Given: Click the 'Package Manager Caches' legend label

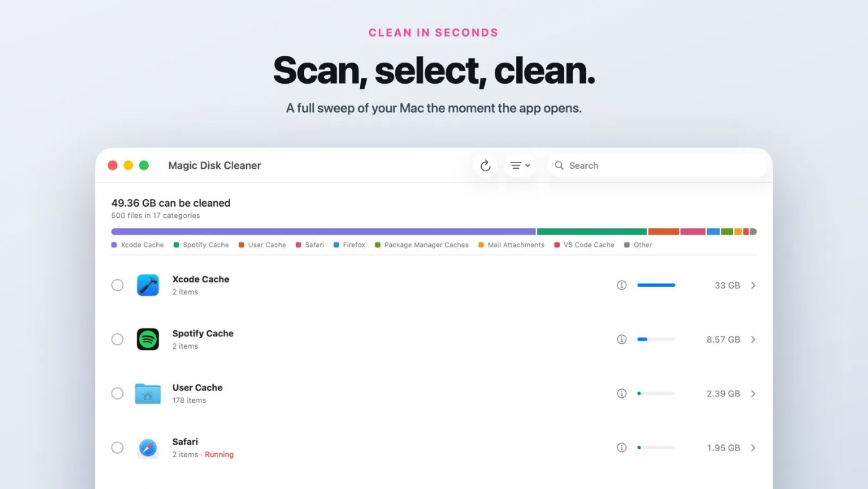Looking at the screenshot, I should pos(427,245).
